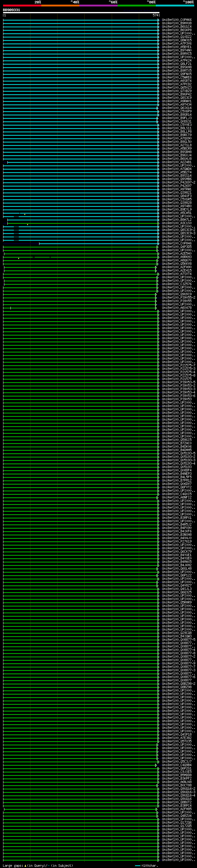Select the UniRef100_A9RKH3 label
This screenshot has width=197, height=868.
177,257
